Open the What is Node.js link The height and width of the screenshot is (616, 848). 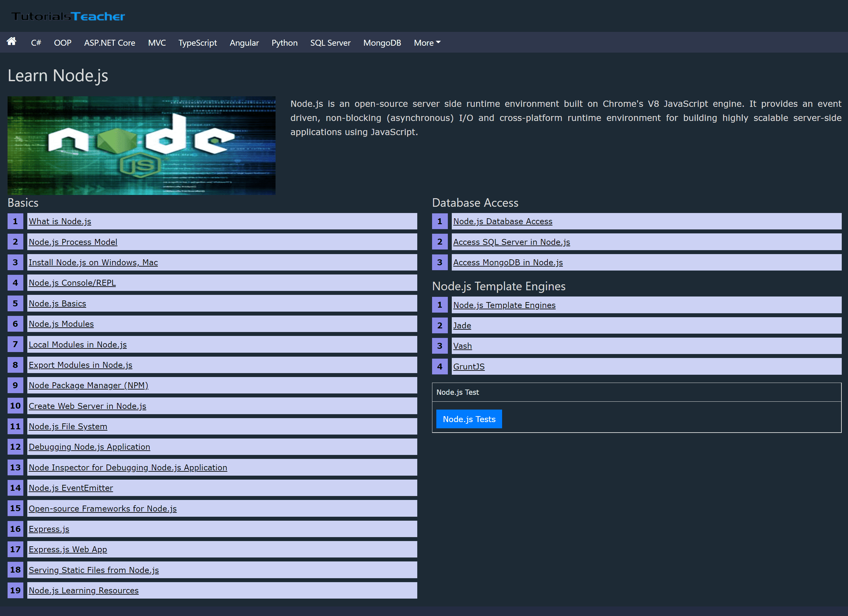click(x=60, y=221)
